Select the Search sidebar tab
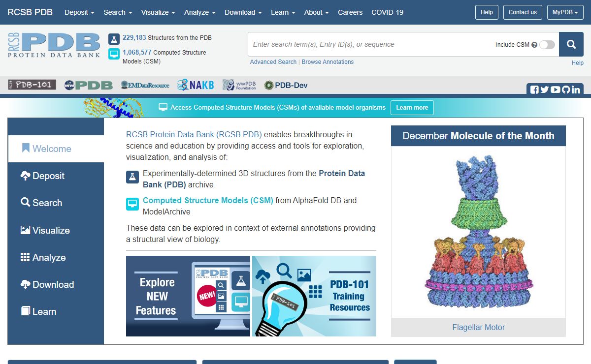591x364 pixels. 56,203
